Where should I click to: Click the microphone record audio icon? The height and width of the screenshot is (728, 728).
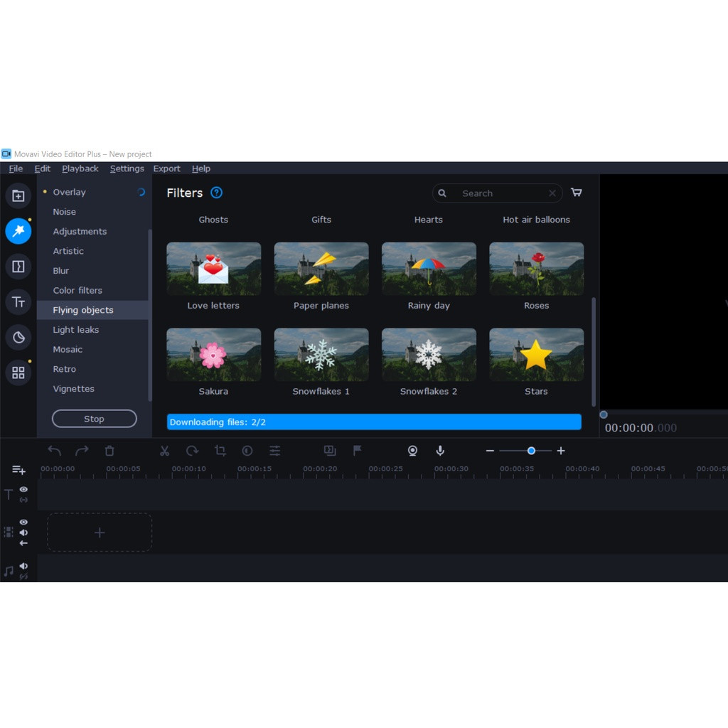pyautogui.click(x=440, y=451)
